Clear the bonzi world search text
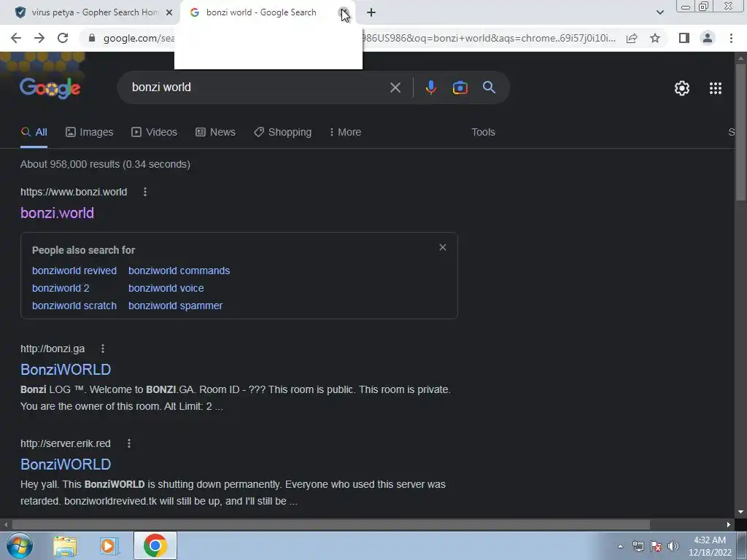 click(x=395, y=87)
